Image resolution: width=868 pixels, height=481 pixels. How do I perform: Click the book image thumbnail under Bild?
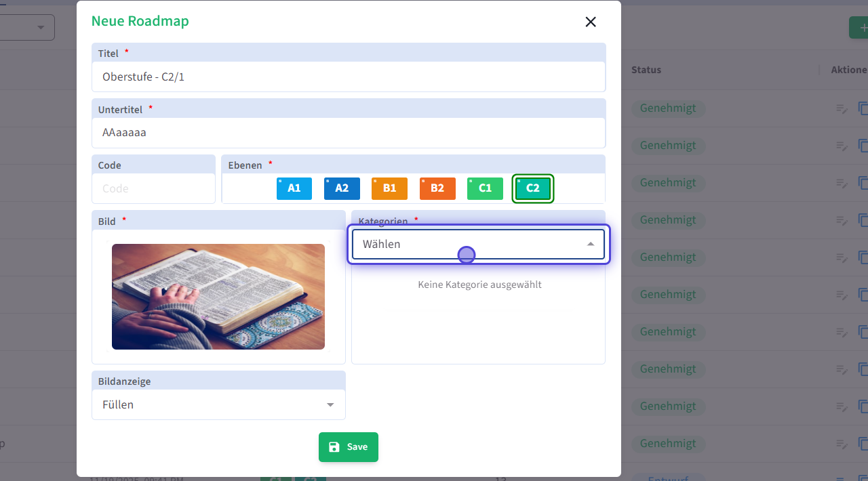click(x=218, y=297)
